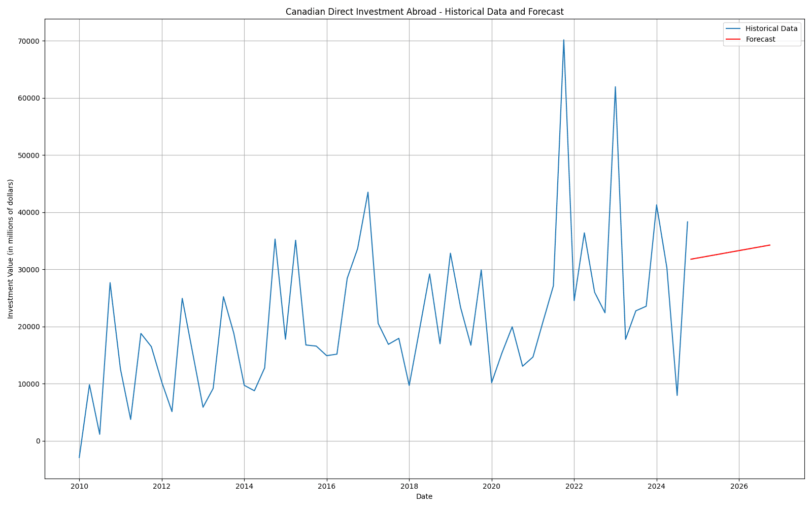812x508 pixels.
Task: Click the 2010 x-axis tick label
Action: [x=79, y=486]
